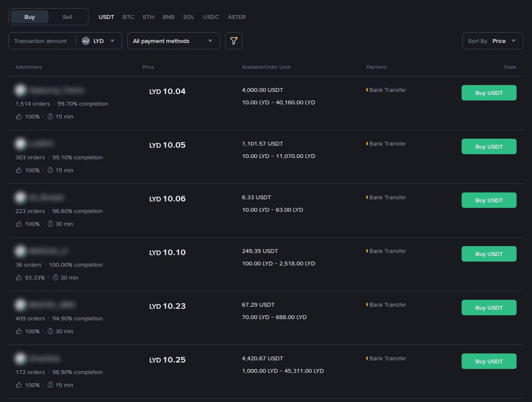532x402 pixels.
Task: Click clock icon in 172 orders row
Action: (50, 385)
